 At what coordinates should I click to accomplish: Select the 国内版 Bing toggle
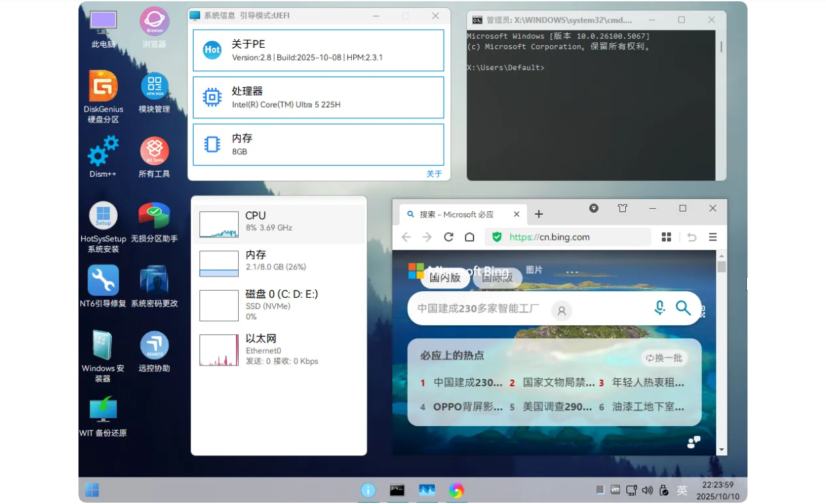click(x=445, y=278)
